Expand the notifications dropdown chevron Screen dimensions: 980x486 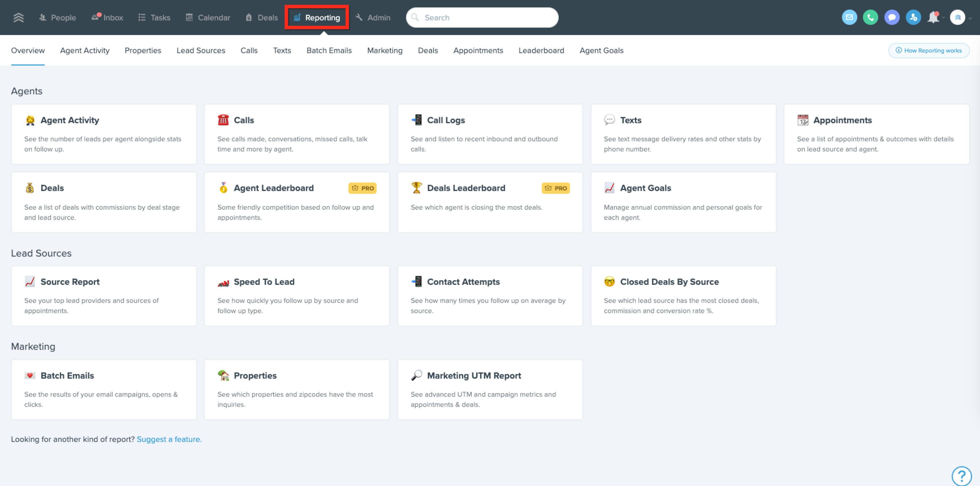944,18
